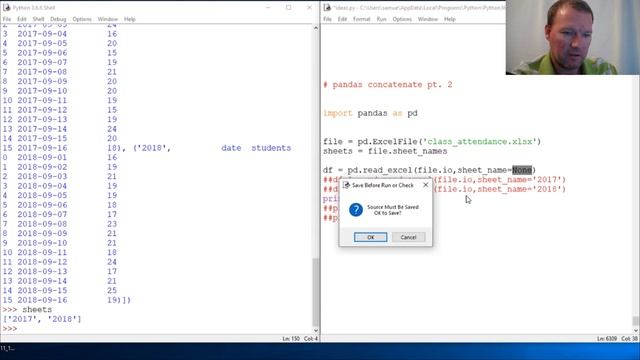Viewport: 640px width, 360px height.
Task: Open Window menu in Python Shell window
Action: (x=108, y=19)
